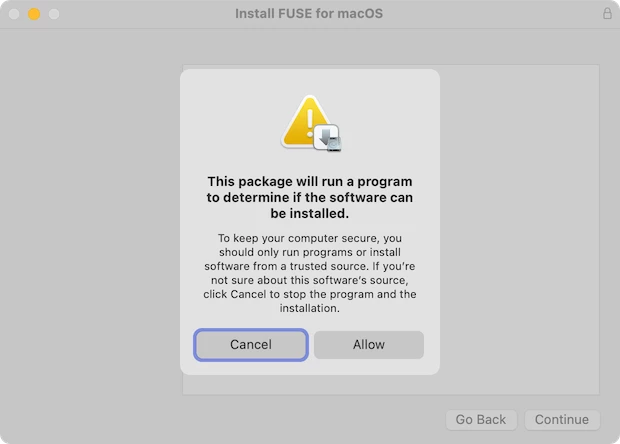This screenshot has height=444, width=620.
Task: Click the 'To keep your computer secure' paragraph
Action: pyautogui.click(x=310, y=273)
